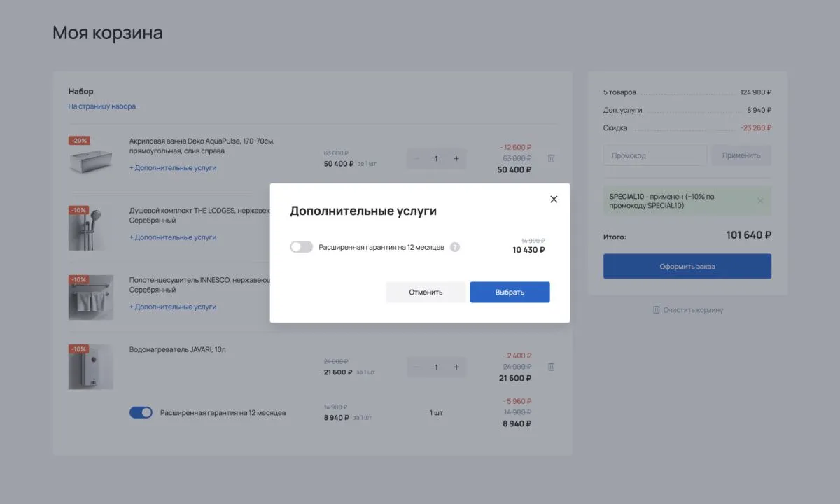Viewport: 840px width, 504px height.
Task: Decrease quantity of acrylic bathtub
Action: coord(417,159)
